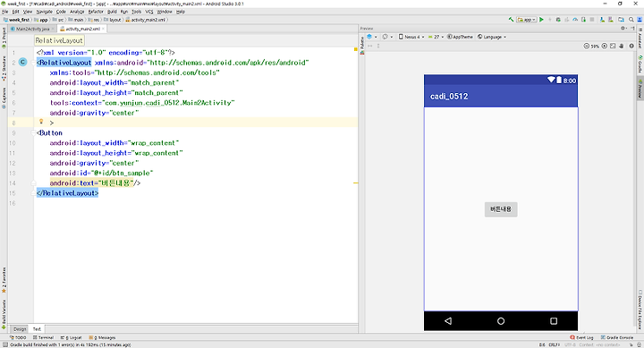
Task: Close the activity_main2.xml editor tab
Action: pyautogui.click(x=103, y=29)
